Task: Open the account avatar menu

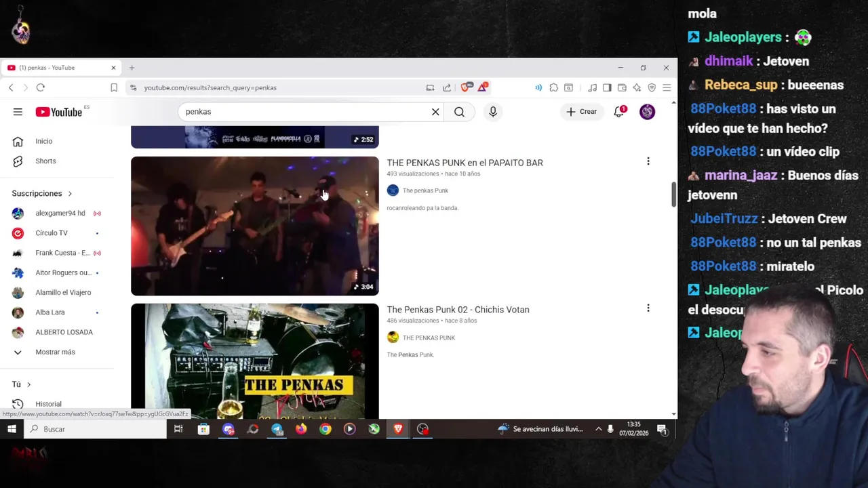Action: [648, 112]
